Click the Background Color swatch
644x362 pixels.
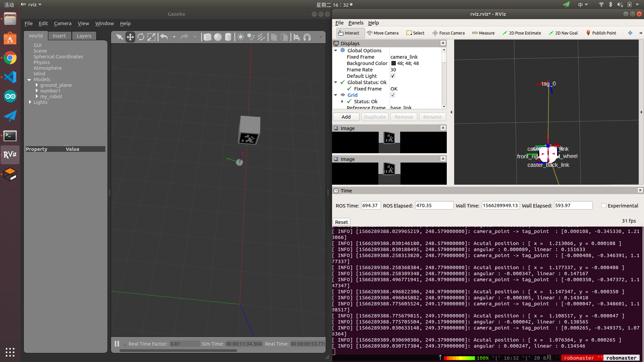pos(393,63)
